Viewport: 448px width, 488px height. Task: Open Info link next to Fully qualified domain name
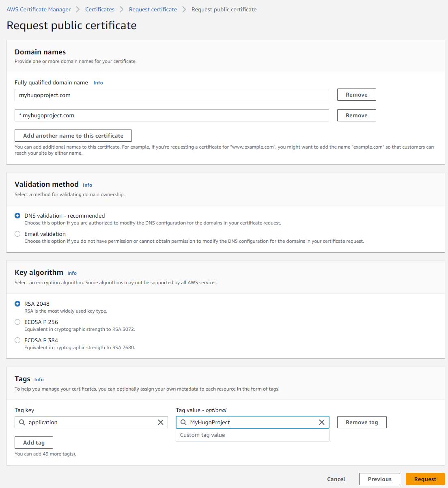coord(98,83)
